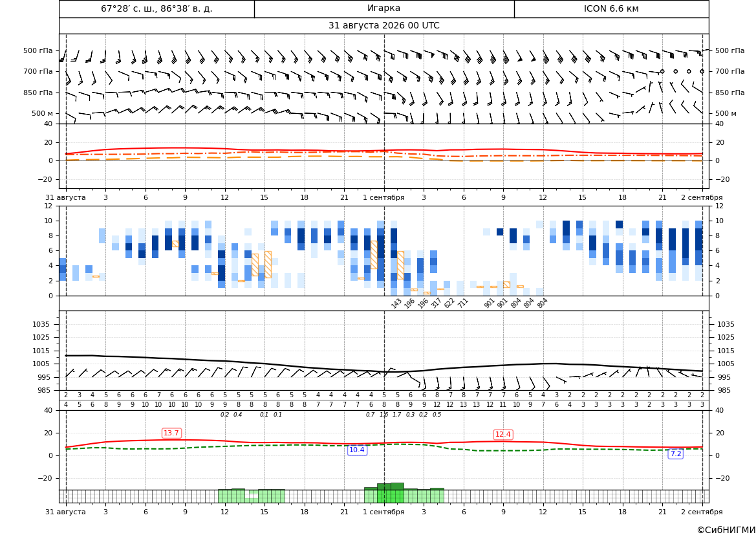Click the 31 августа label under temperature panel
756x535 pixels.
point(65,197)
